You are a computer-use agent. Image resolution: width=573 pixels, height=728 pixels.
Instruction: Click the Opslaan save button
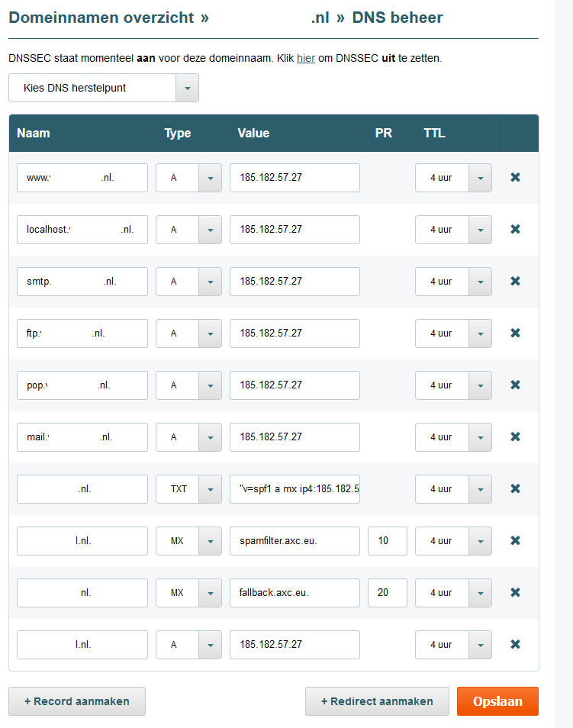(x=497, y=701)
